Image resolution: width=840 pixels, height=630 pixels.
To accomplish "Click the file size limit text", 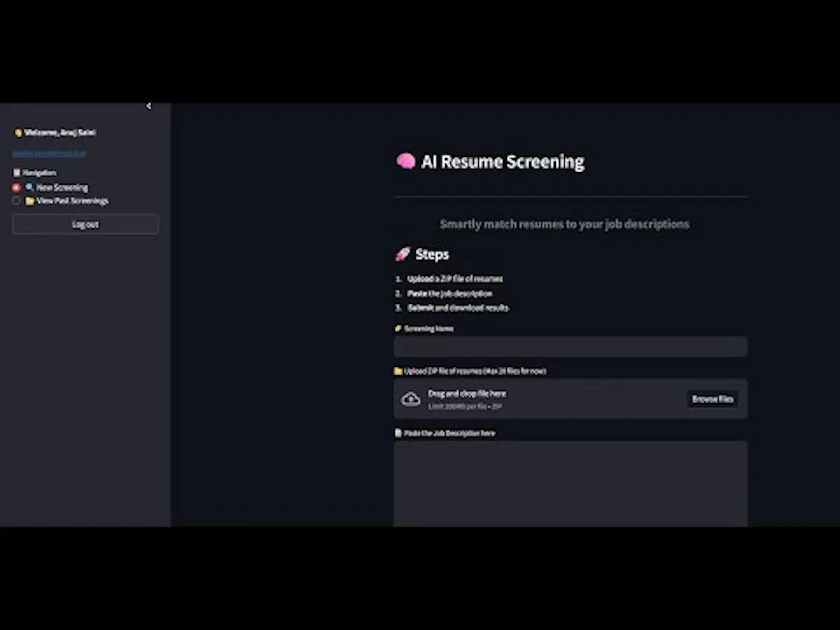I will [x=465, y=407].
